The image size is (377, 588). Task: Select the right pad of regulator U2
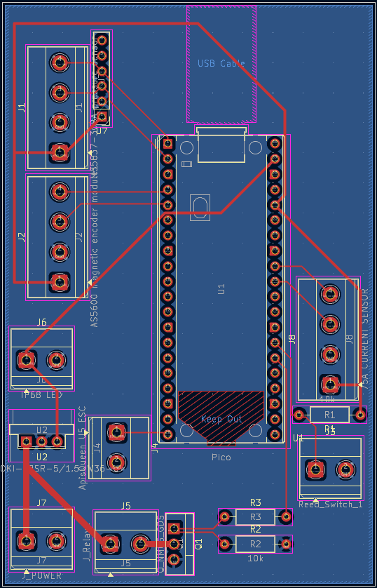[57, 442]
